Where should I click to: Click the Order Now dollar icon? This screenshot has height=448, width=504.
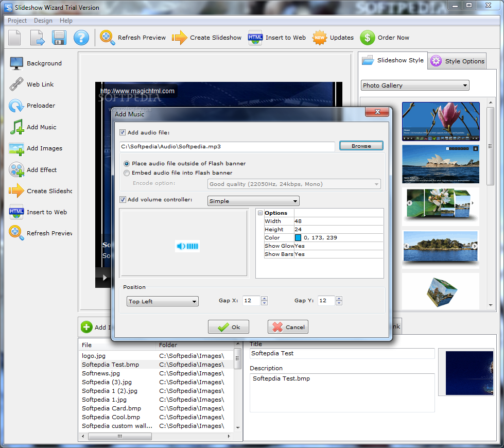pos(368,38)
